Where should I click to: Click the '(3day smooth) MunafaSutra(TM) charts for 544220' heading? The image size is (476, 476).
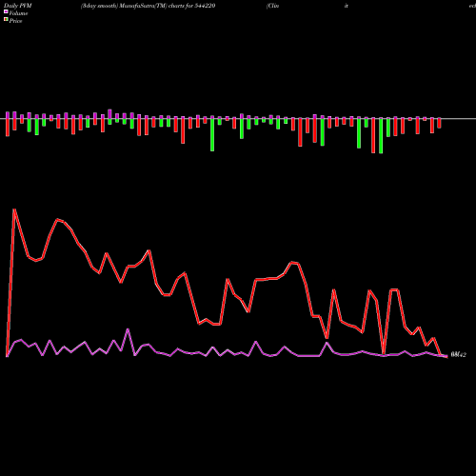pos(148,6)
